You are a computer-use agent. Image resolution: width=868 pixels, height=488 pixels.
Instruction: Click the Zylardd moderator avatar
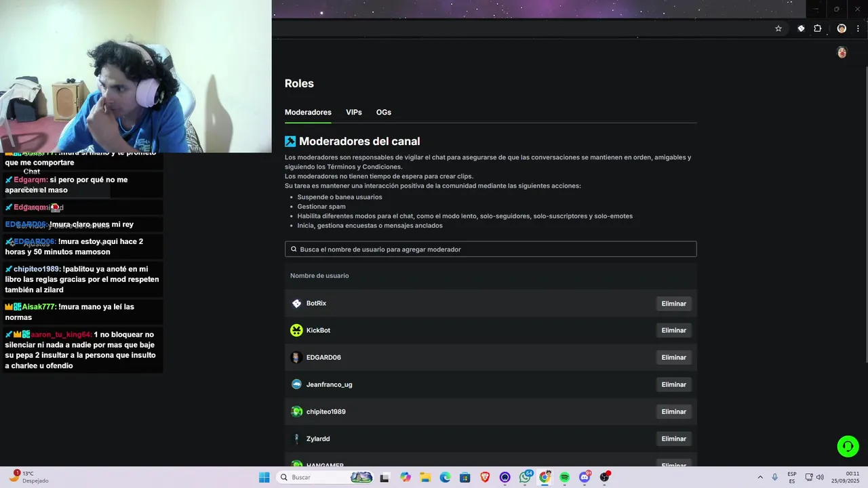[296, 439]
